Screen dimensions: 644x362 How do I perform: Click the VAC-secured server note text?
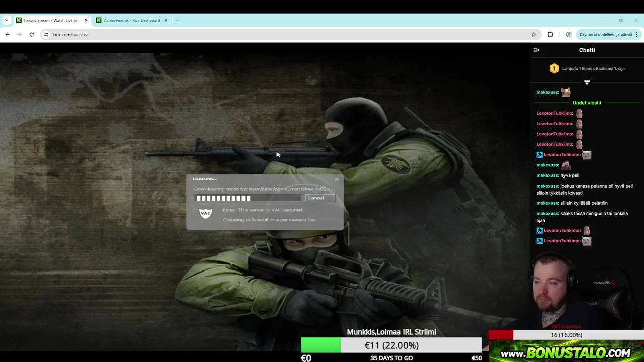[270, 215]
